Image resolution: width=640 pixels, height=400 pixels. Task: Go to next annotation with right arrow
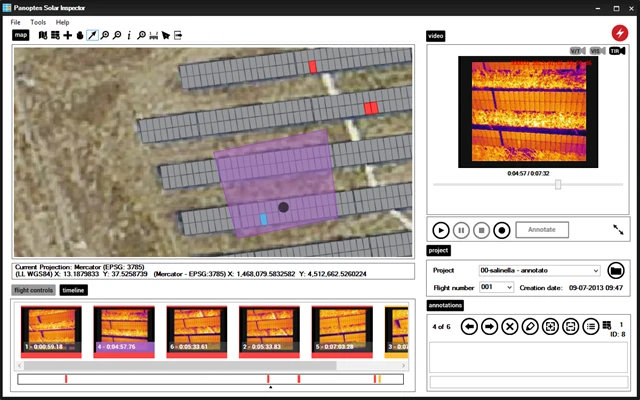[490, 326]
